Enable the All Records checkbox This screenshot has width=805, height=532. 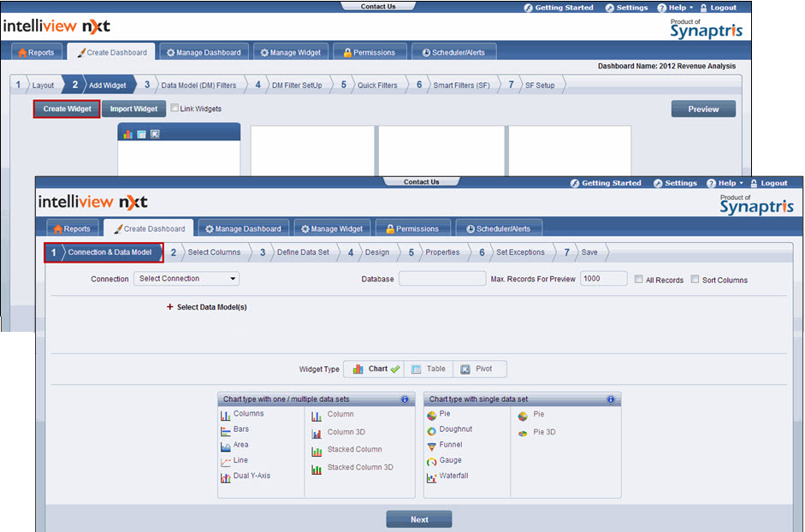tap(639, 280)
